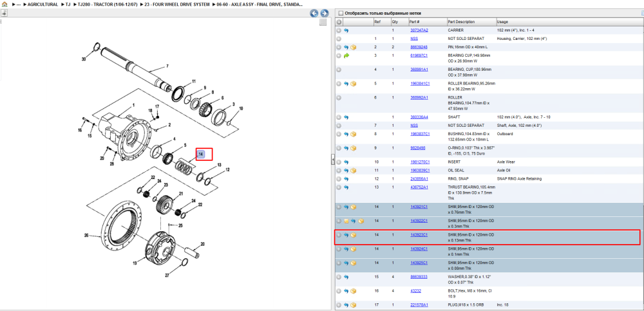Click the add circle icon in shim 143925C1 row
The width and height of the screenshot is (644, 311).
click(x=339, y=263)
